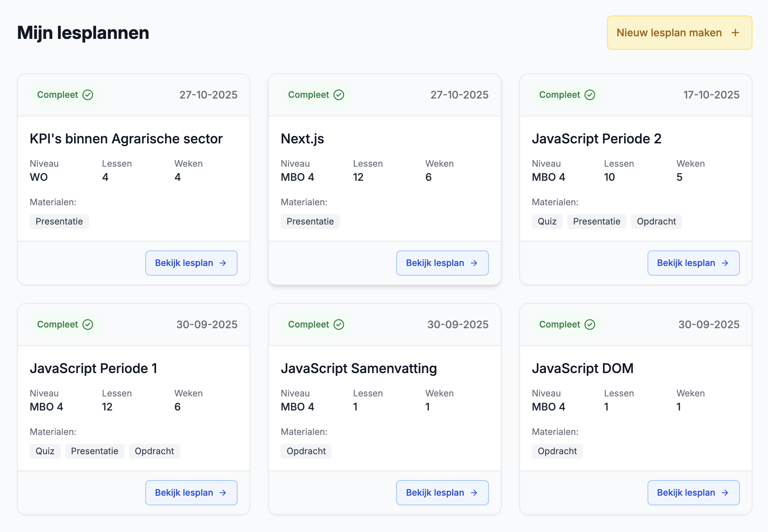Click Opdracht tag on JavaScript Samenvatting card
Screen dimensions: 768x532
(306, 451)
